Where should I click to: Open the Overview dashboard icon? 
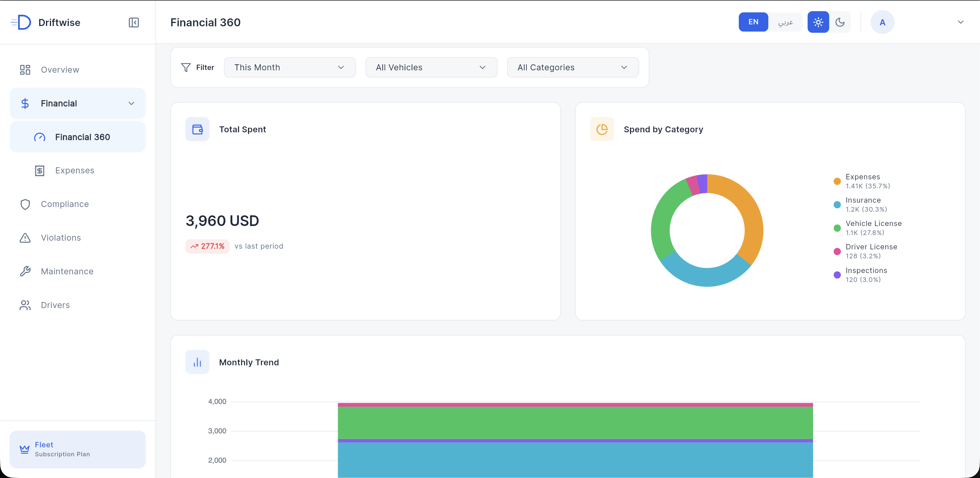(x=25, y=70)
